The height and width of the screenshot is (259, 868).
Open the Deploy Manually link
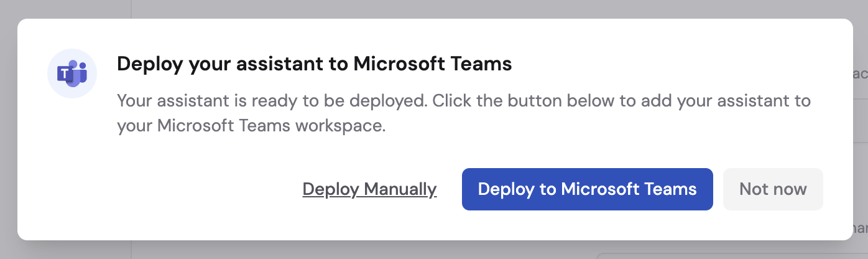[369, 189]
